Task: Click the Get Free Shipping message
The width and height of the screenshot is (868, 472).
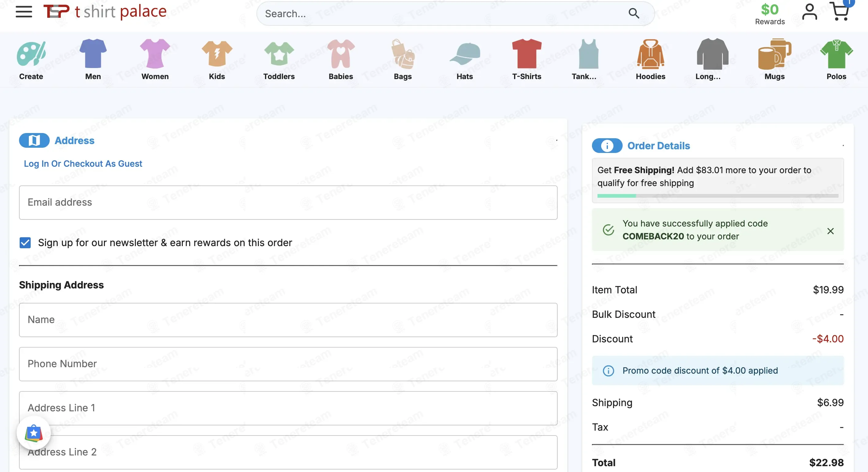Action: click(x=704, y=177)
